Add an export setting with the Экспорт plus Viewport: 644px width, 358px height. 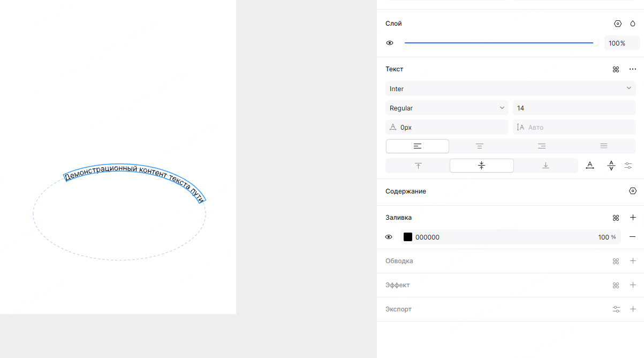pyautogui.click(x=633, y=309)
